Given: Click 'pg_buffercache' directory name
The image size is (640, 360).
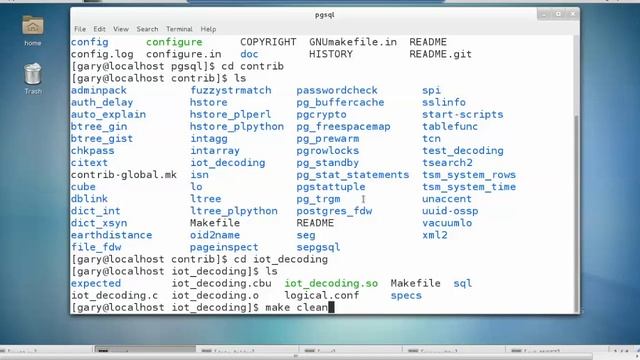Looking at the screenshot, I should pos(340,102).
